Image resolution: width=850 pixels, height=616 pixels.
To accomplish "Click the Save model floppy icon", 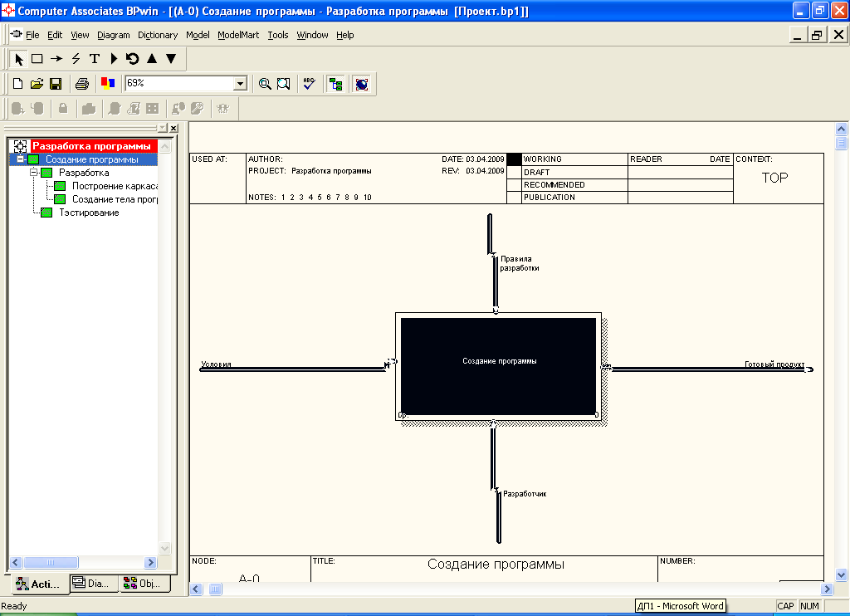I will 56,84.
